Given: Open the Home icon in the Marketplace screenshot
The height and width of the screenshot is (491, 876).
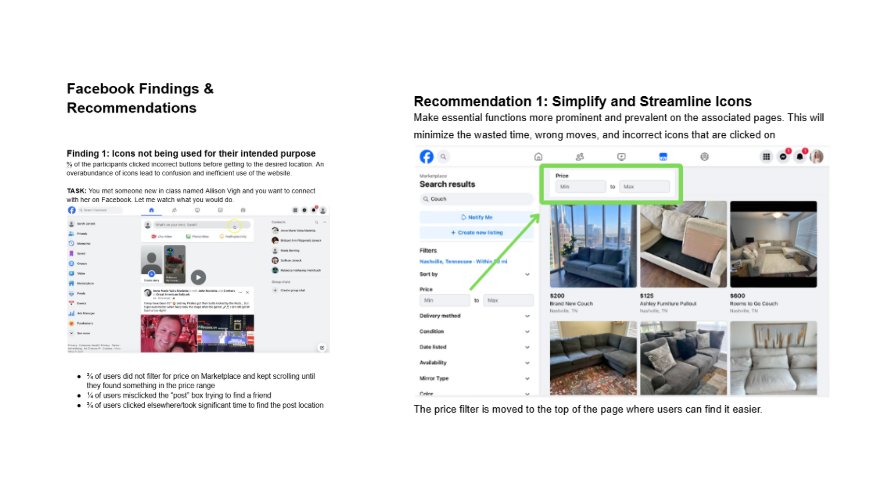Looking at the screenshot, I should (538, 157).
